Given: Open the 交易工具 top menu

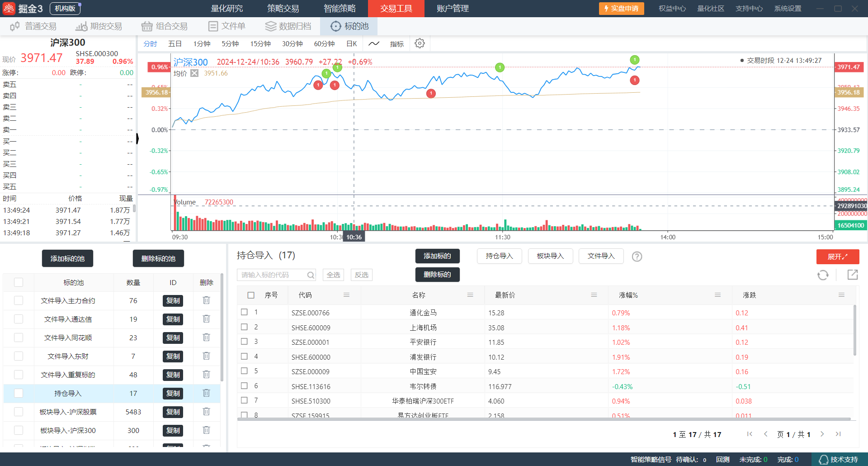Looking at the screenshot, I should point(396,9).
